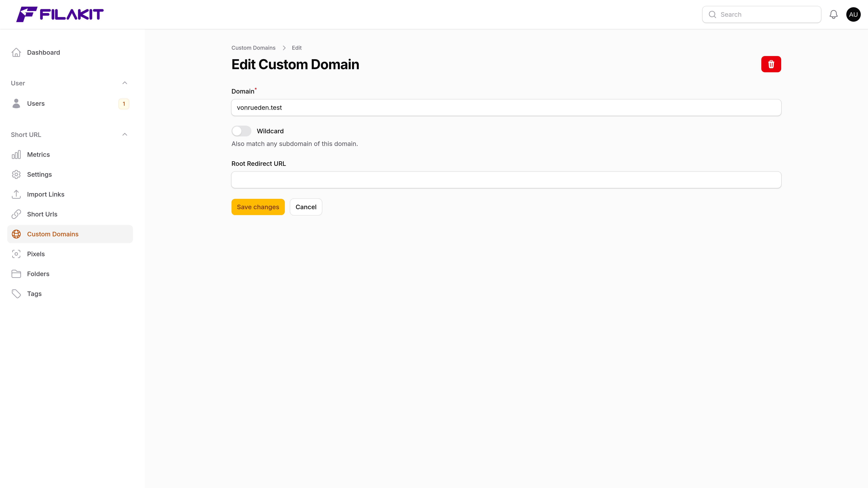Viewport: 868px width, 488px height.
Task: Open Metrics page
Action: 70,155
